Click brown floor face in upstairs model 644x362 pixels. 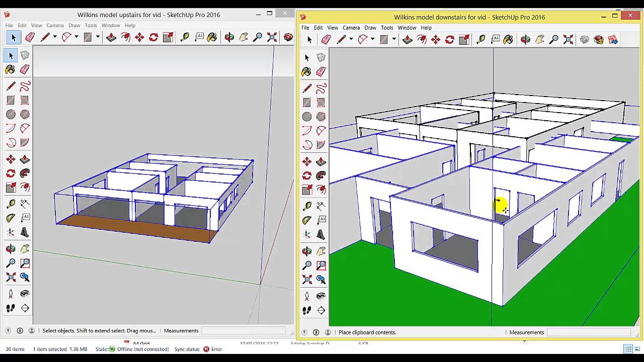[136, 229]
